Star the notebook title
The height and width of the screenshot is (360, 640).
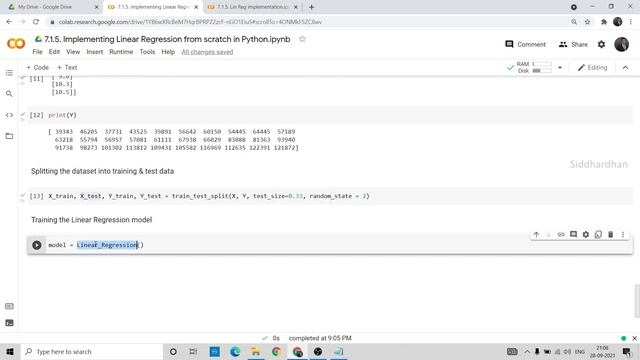click(302, 39)
